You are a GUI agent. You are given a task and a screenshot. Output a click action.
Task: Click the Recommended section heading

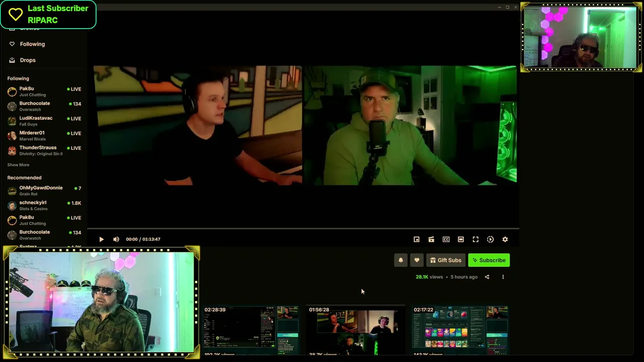(x=24, y=177)
